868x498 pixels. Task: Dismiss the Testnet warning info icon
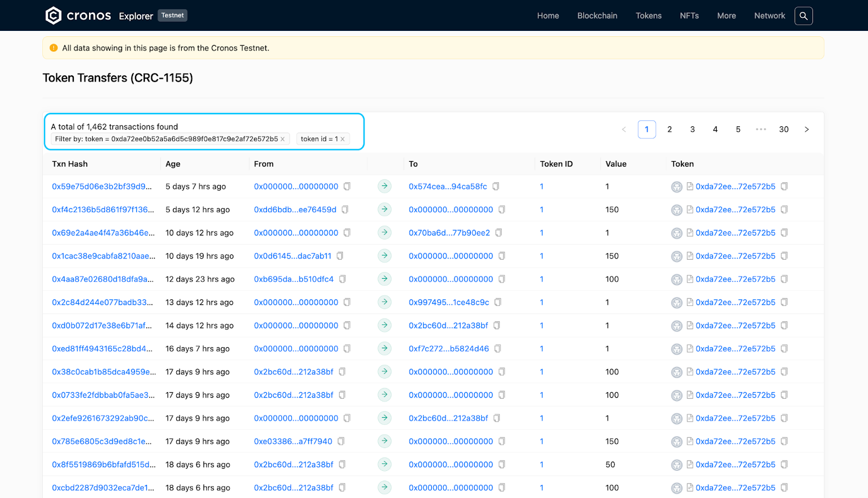point(53,48)
